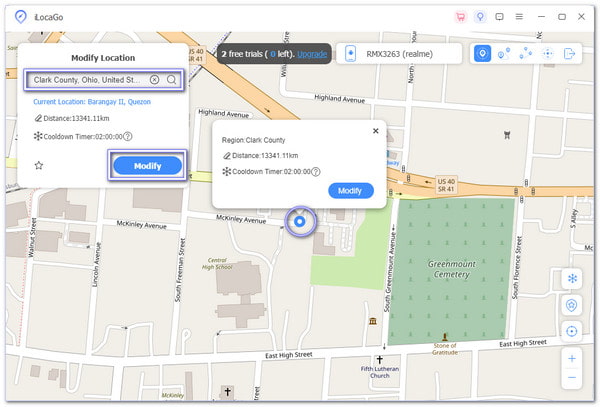Click the snowflake icon in map popup
Screen dimensions: 600x407
click(227, 171)
